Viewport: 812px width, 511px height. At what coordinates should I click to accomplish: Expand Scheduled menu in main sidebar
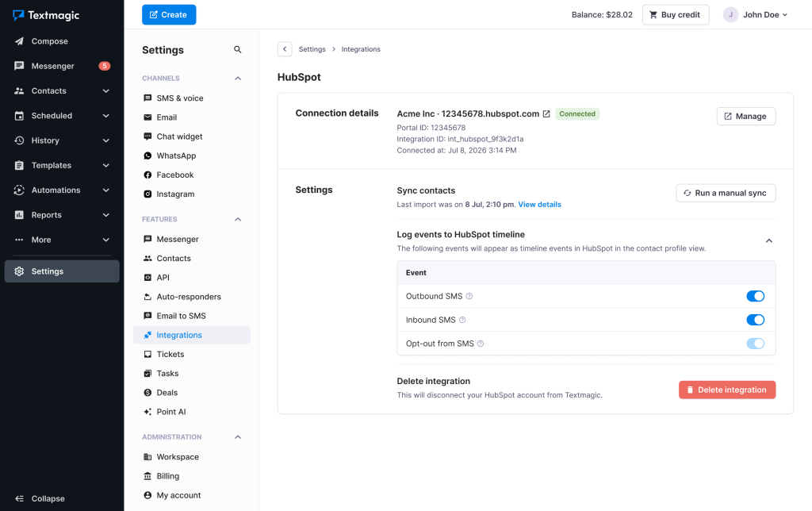tap(106, 116)
